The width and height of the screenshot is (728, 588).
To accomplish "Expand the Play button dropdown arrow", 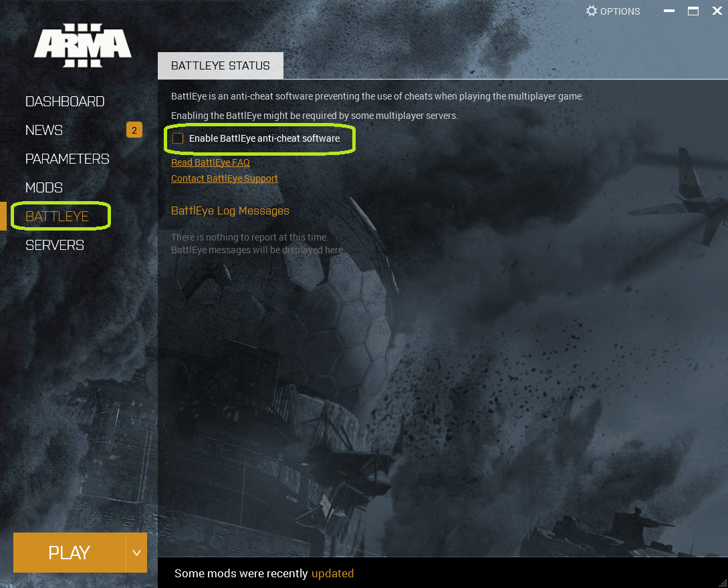I will pos(136,553).
